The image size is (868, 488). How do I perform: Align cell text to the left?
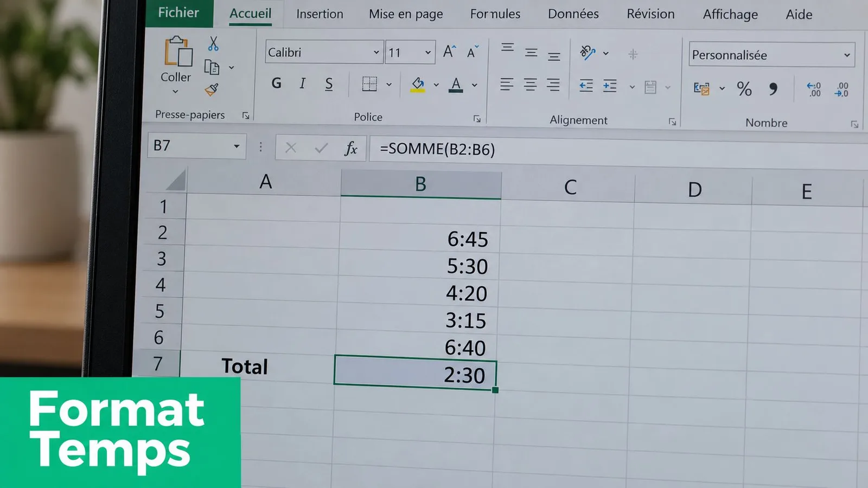[507, 85]
